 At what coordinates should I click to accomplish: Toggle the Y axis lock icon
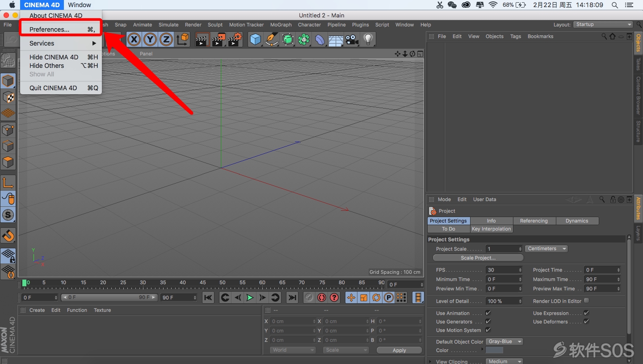[x=150, y=40]
